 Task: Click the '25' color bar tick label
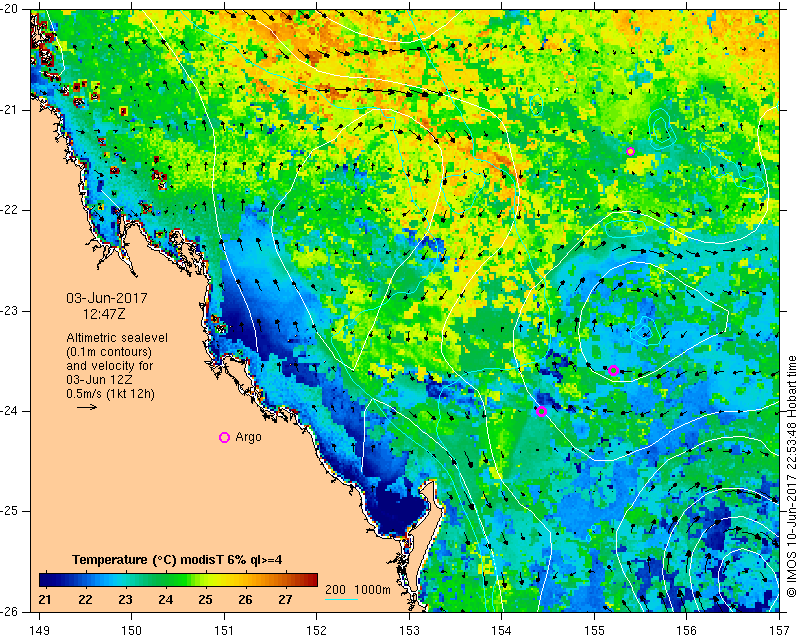pyautogui.click(x=205, y=599)
